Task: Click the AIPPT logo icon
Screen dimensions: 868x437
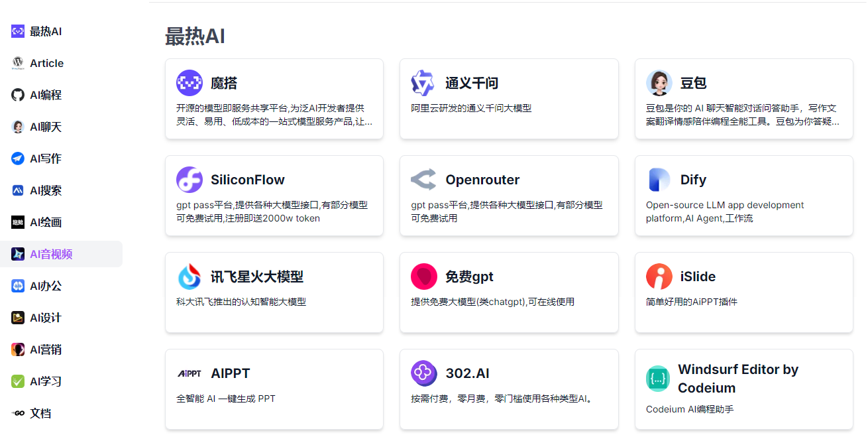Action: [190, 373]
